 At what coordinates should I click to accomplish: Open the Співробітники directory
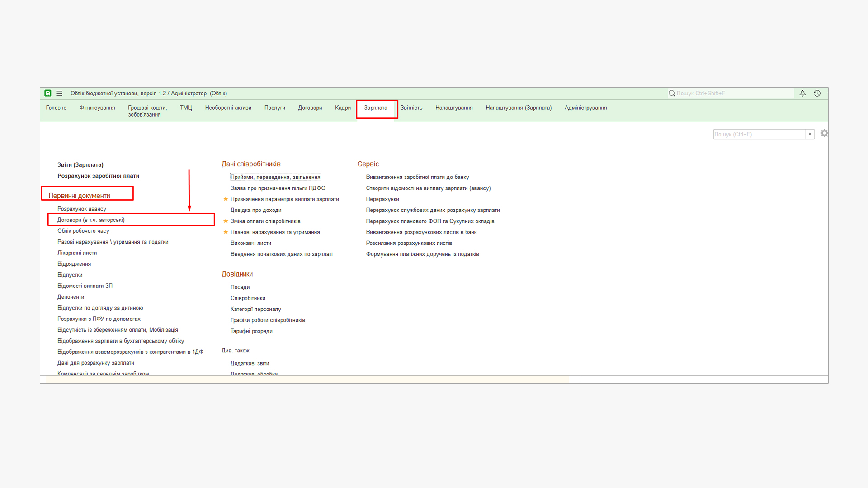248,298
